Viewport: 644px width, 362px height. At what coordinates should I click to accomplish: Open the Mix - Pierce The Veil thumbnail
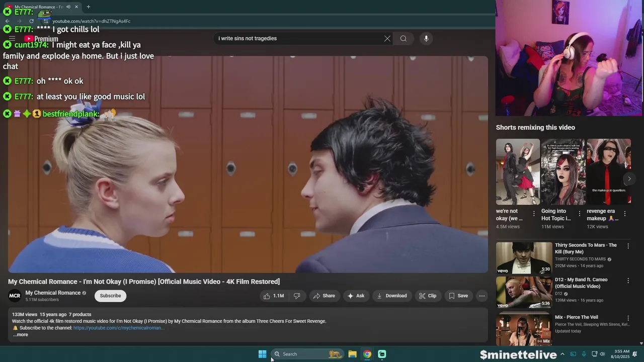(524, 329)
